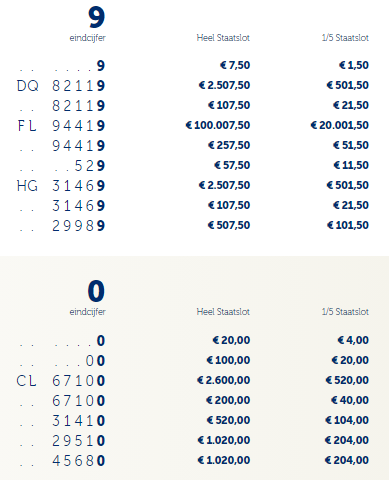
Task: Click the € 100.007,50 prize amount
Action: click(218, 125)
